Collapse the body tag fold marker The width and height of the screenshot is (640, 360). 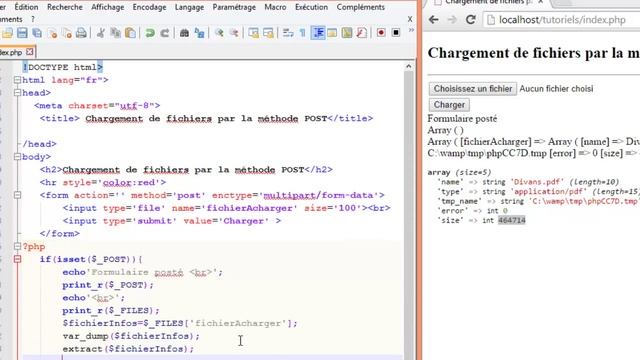pyautogui.click(x=17, y=157)
